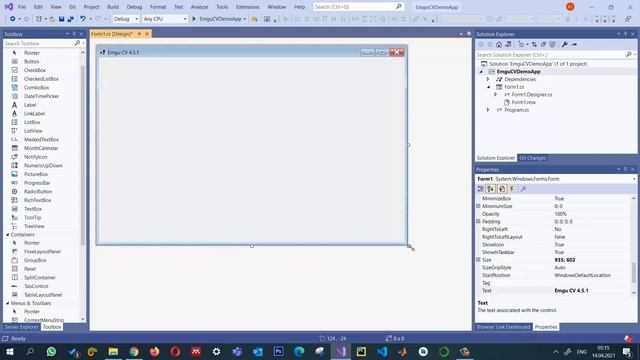Select the ProgressBar control in Toolbox

click(37, 183)
